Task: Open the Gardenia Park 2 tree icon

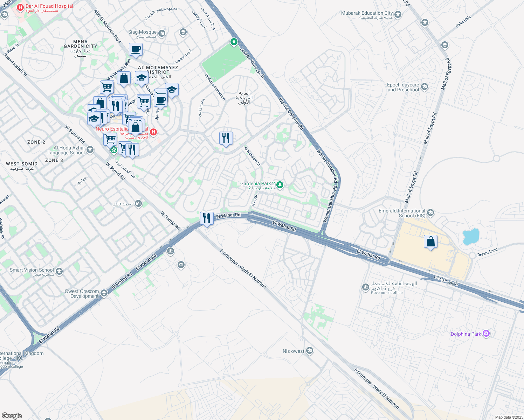Action: [280, 184]
